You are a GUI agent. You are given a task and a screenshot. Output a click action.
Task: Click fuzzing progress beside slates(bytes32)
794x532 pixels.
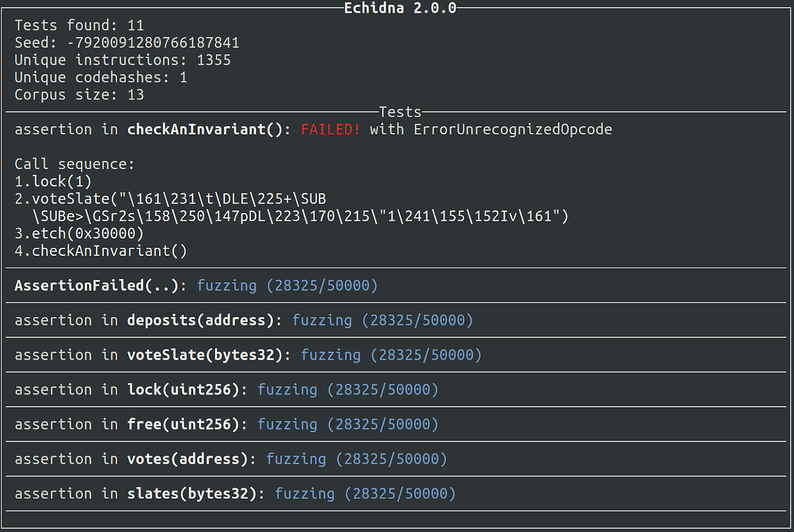(x=365, y=493)
